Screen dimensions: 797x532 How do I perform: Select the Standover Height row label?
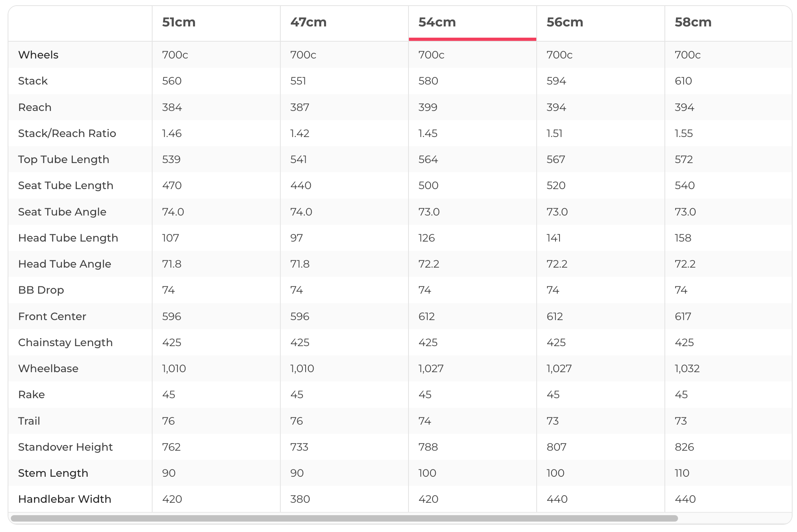(65, 447)
